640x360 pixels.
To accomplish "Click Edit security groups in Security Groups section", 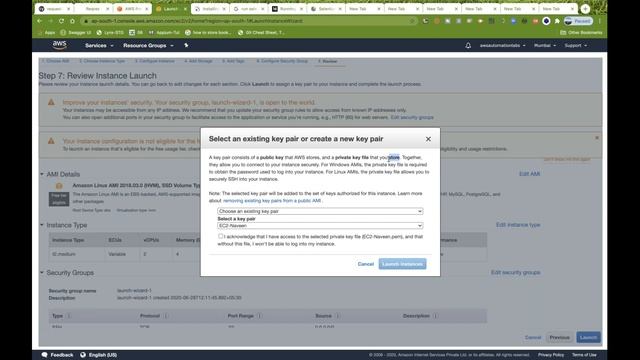I will click(x=516, y=272).
